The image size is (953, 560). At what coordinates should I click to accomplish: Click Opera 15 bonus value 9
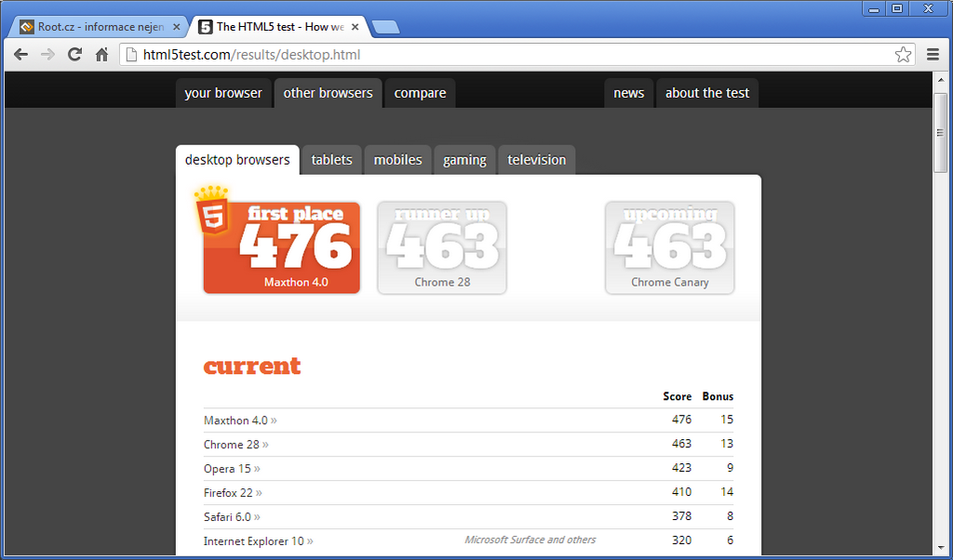[730, 468]
